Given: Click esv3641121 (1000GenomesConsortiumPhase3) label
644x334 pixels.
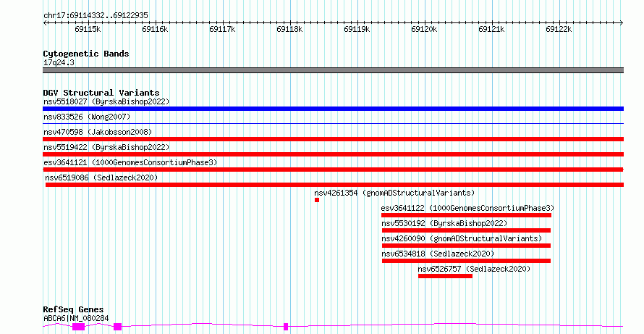Looking at the screenshot, I should click(x=130, y=162).
